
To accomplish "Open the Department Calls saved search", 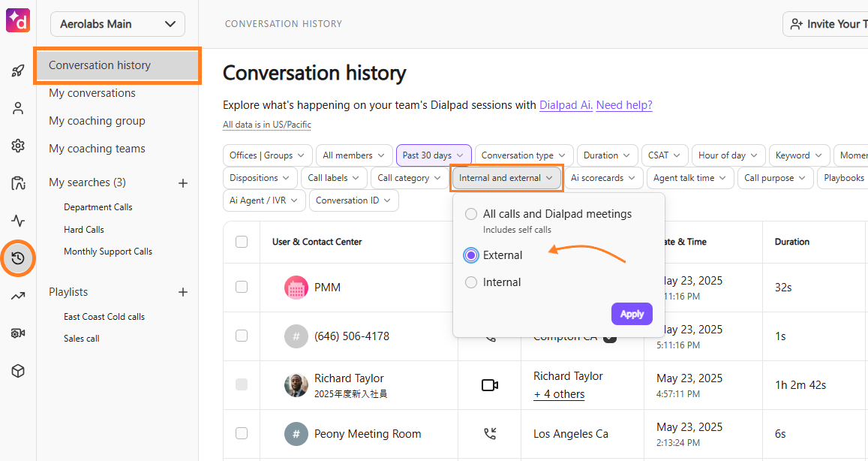I will (98, 207).
